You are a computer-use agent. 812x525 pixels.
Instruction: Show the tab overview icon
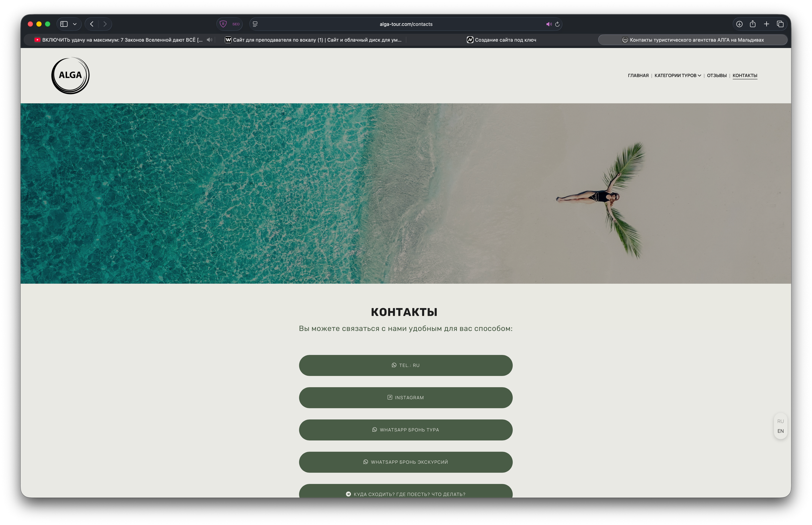point(780,24)
